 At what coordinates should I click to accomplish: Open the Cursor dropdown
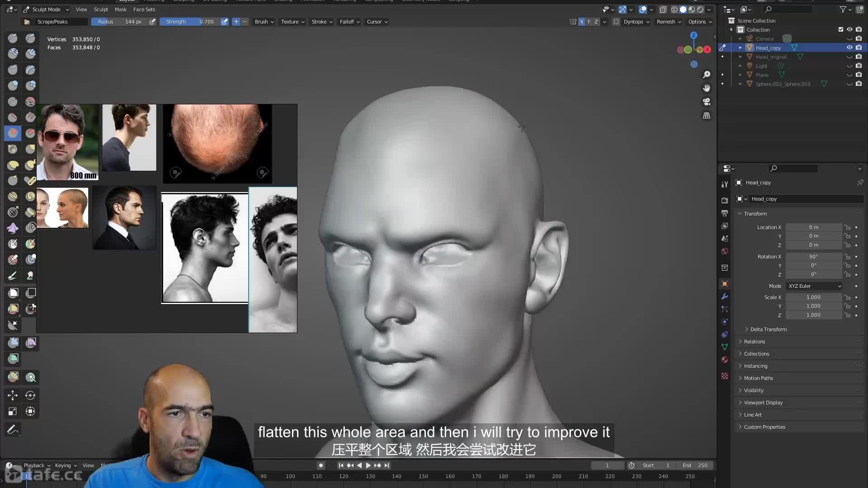tap(377, 22)
